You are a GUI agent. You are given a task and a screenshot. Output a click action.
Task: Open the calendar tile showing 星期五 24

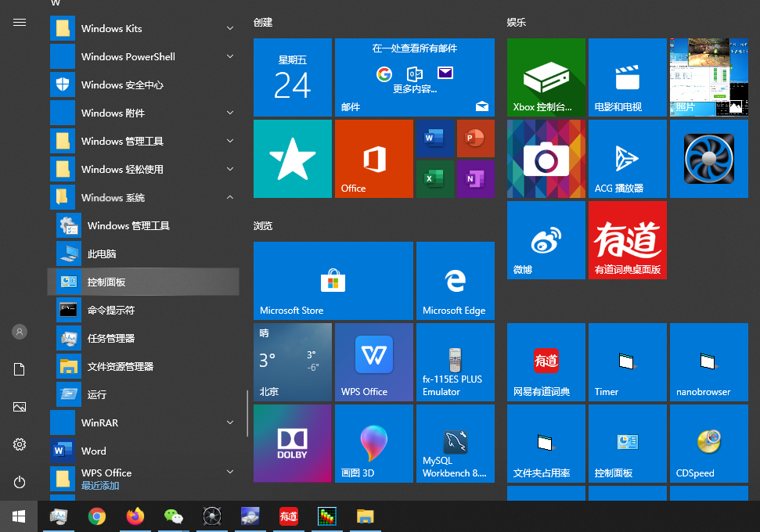[293, 77]
